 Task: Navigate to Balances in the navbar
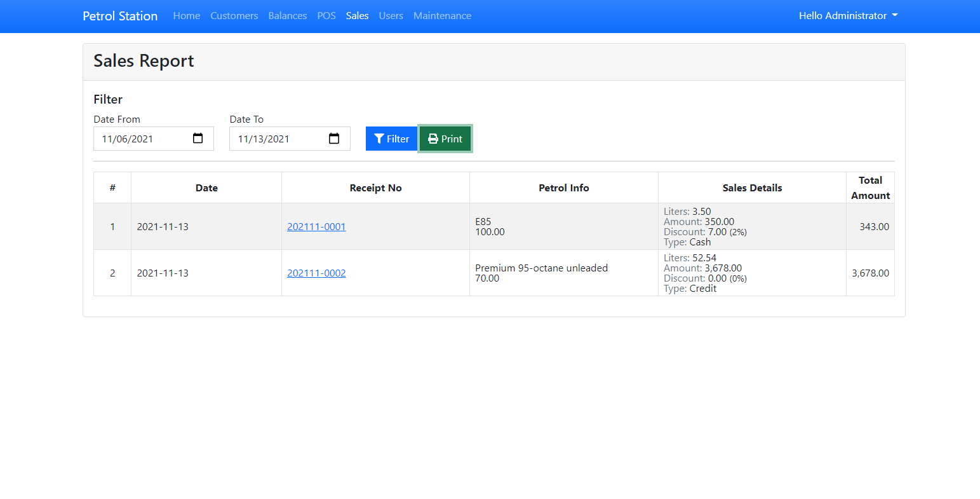[x=287, y=16]
